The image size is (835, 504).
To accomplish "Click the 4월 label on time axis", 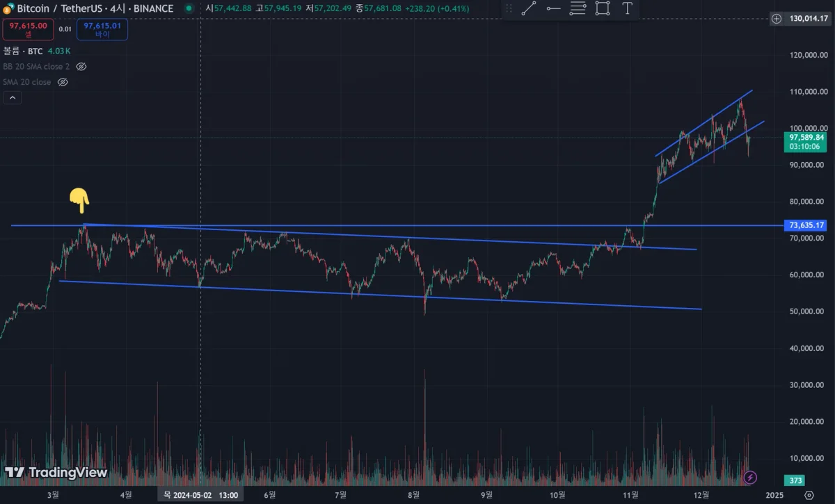I will (x=126, y=495).
